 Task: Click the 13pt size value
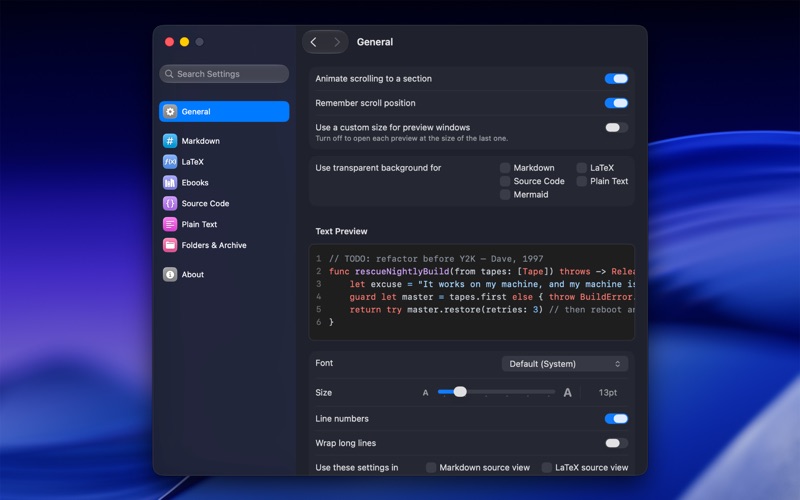pyautogui.click(x=608, y=392)
